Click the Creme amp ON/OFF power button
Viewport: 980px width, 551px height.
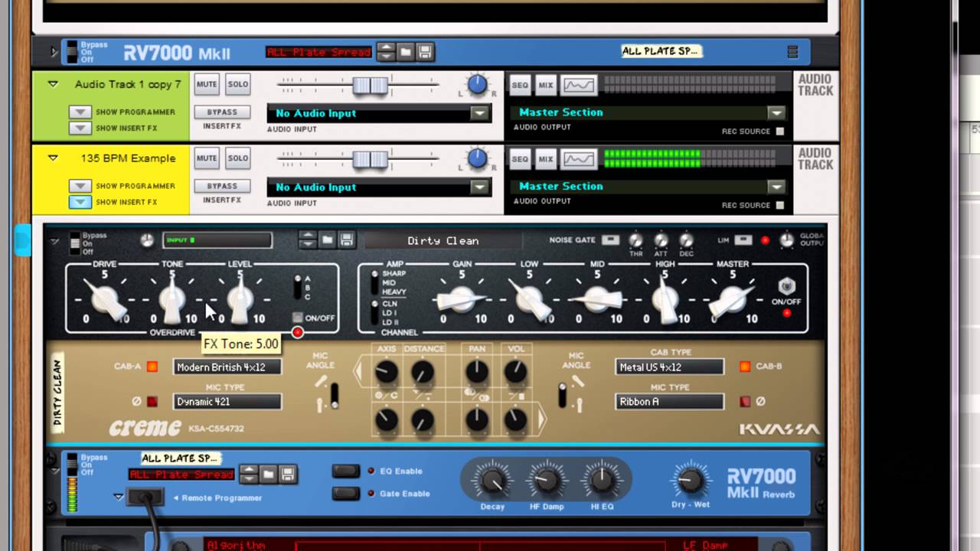point(786,285)
